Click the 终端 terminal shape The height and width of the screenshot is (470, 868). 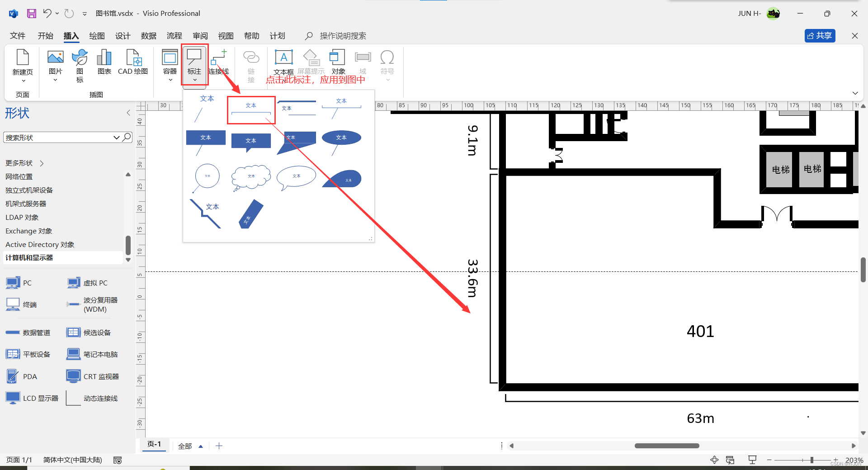pos(21,304)
